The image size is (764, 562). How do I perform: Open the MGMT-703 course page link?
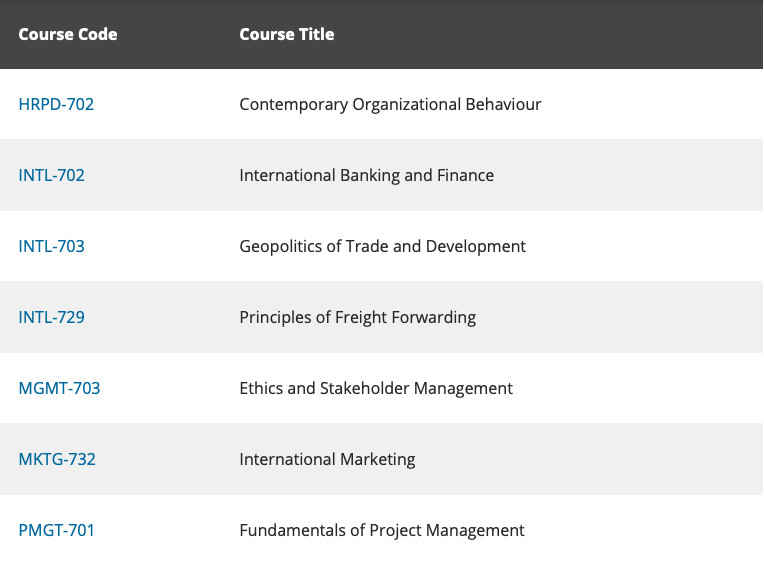pos(59,388)
